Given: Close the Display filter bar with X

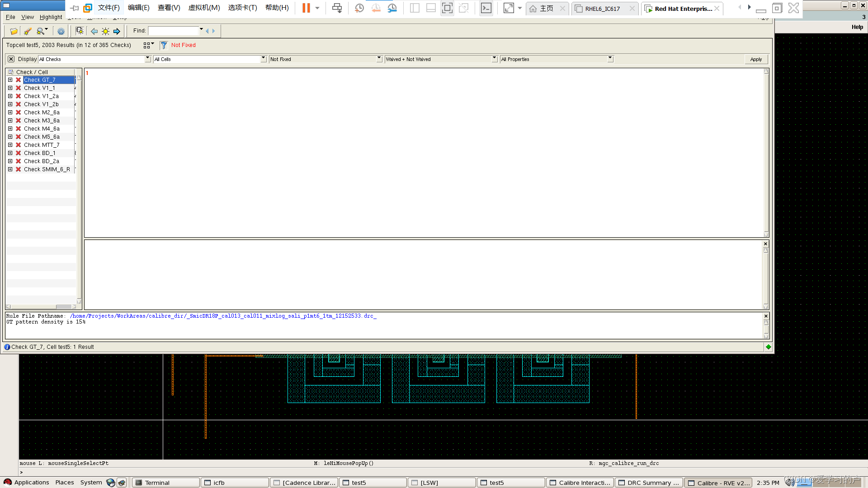Looking at the screenshot, I should click(x=11, y=59).
